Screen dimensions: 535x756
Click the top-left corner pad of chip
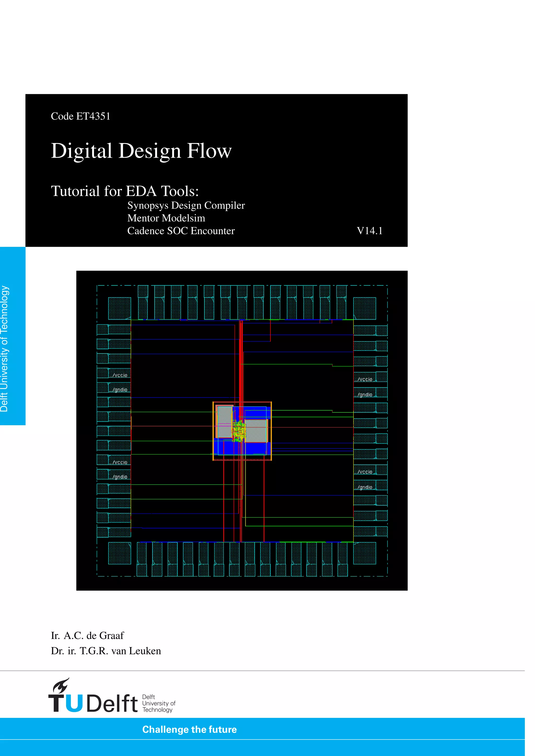[119, 308]
